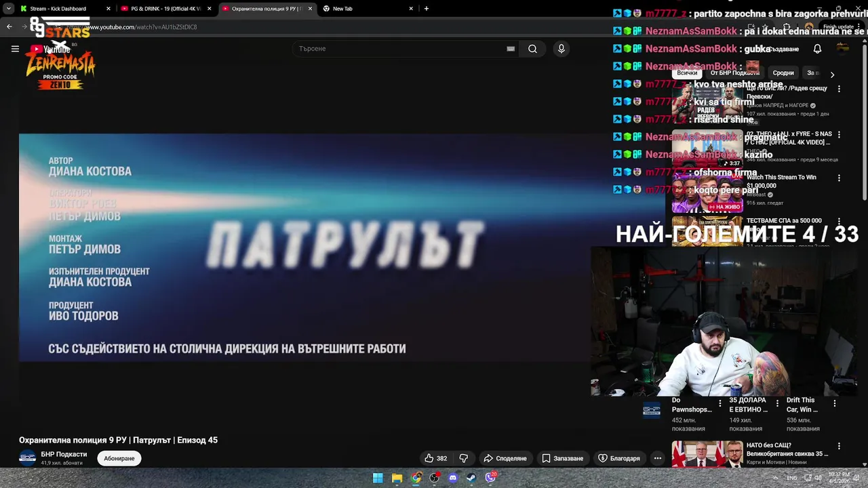Click the video title Охранителна полиция 9 РУ

pos(118,440)
